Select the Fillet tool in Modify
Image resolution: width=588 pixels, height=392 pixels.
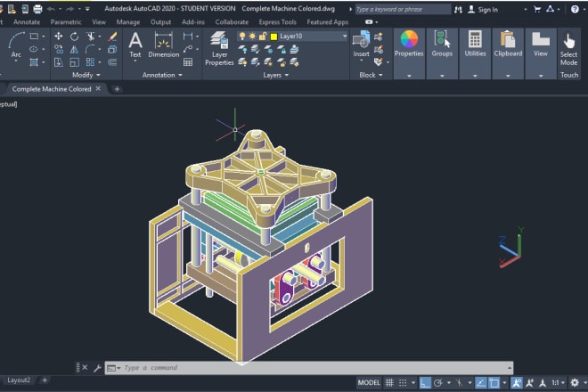click(x=90, y=49)
